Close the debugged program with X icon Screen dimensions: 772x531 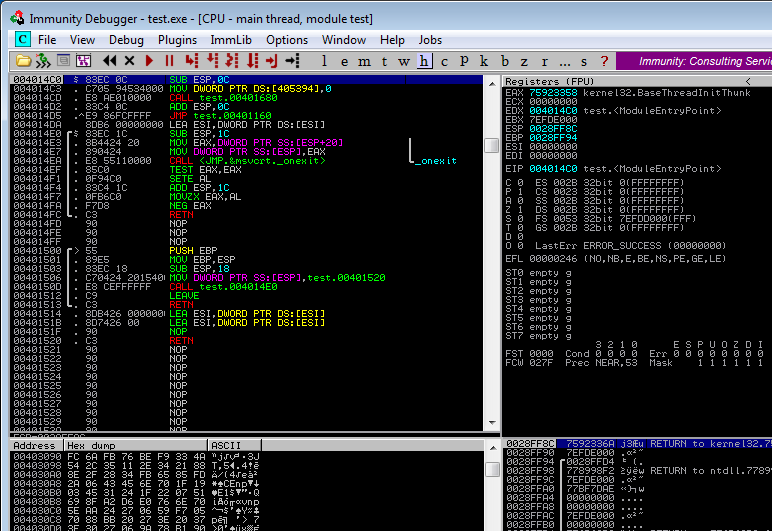click(129, 61)
